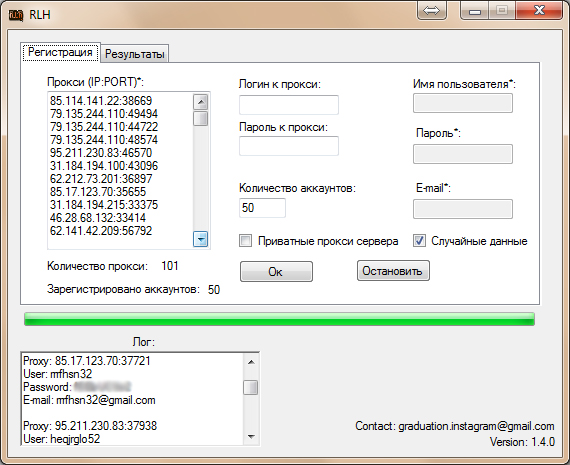Click log line Proxy: 85.17.123.70:37721
This screenshot has height=465, width=570.
click(87, 361)
